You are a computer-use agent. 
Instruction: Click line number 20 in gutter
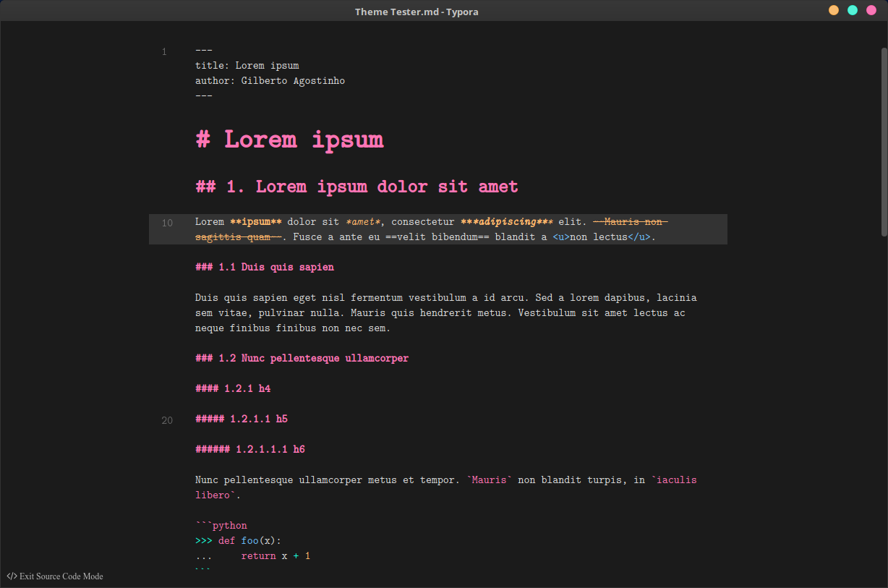click(x=167, y=420)
